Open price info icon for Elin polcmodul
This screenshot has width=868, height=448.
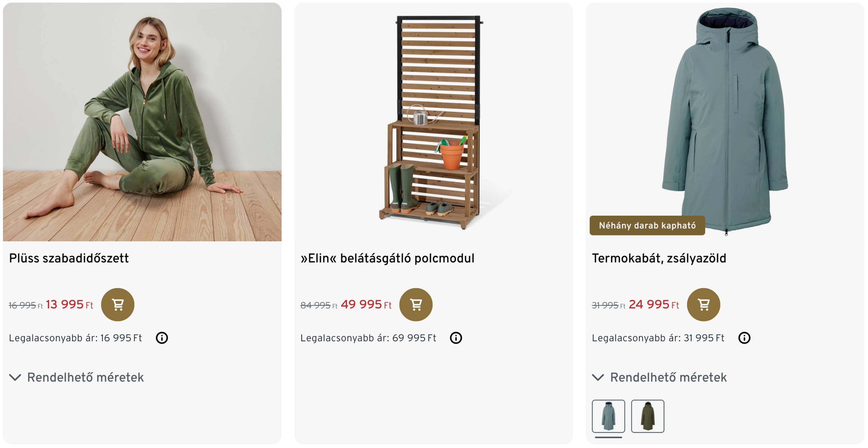[456, 338]
